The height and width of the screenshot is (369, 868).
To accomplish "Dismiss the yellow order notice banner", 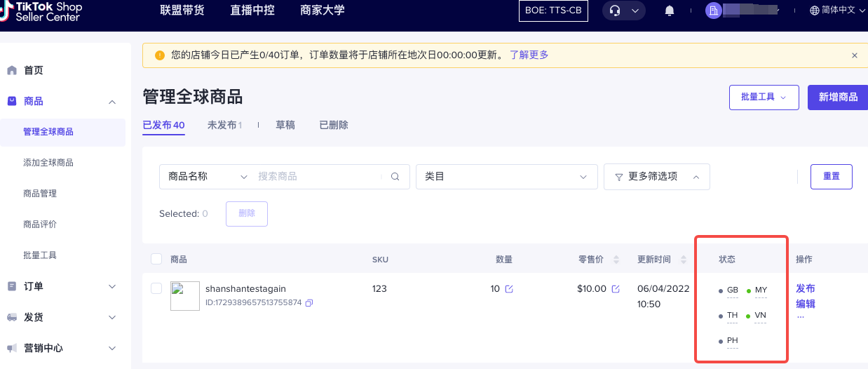I will pos(854,55).
